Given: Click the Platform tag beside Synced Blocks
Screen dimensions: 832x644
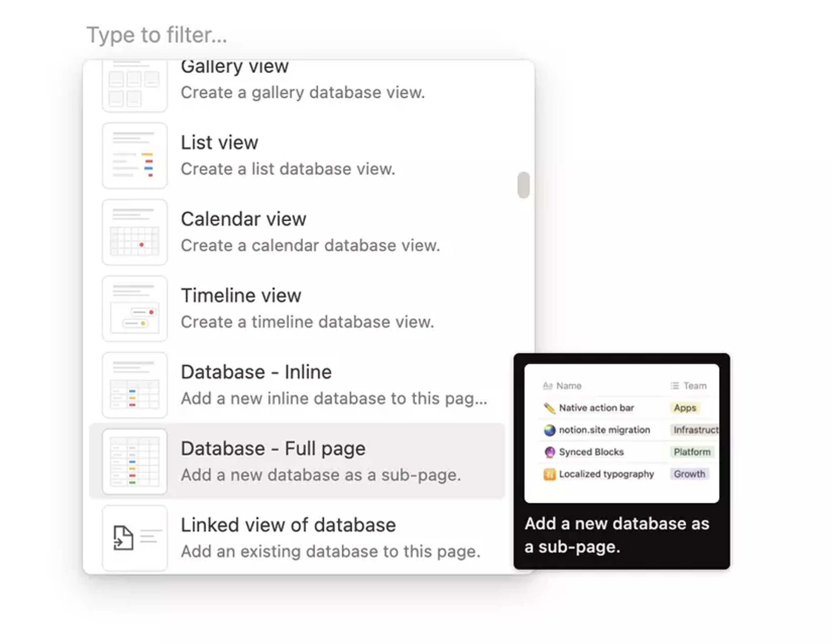Looking at the screenshot, I should coord(691,452).
